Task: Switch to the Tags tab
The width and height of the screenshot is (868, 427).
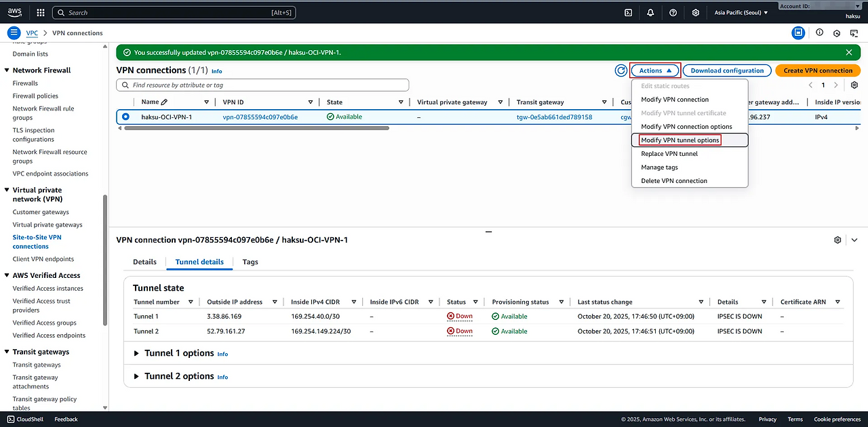Action: coord(250,262)
